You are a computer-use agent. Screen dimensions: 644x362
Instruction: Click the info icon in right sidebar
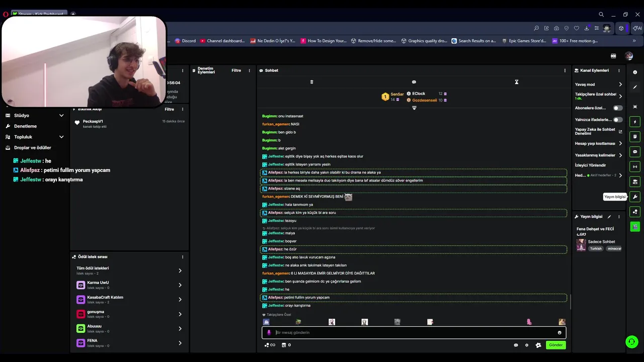point(635,72)
